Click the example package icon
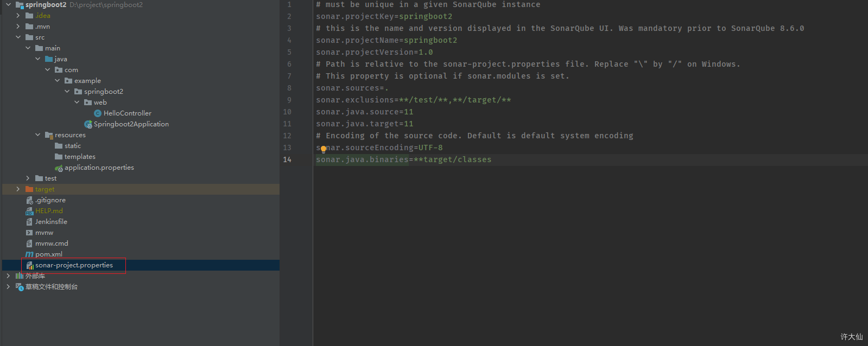The image size is (868, 346). (x=68, y=81)
